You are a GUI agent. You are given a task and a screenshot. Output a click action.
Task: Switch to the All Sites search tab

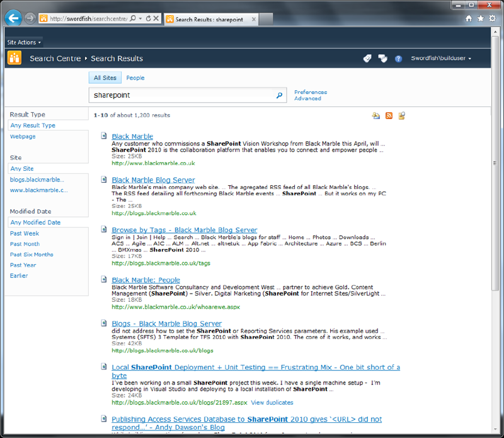point(105,78)
